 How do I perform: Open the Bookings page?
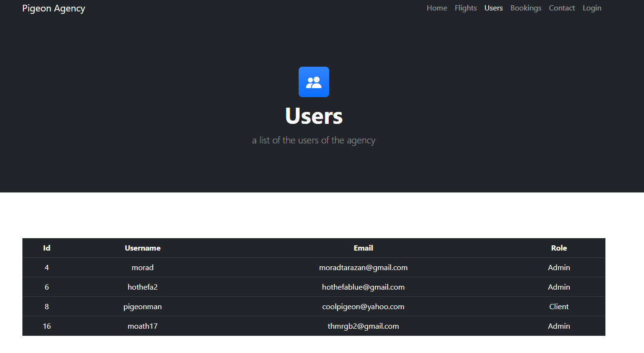[x=525, y=8]
